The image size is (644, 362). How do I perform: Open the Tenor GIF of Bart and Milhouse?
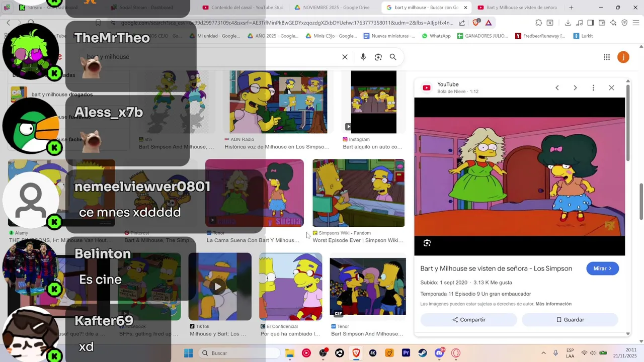[367, 287]
